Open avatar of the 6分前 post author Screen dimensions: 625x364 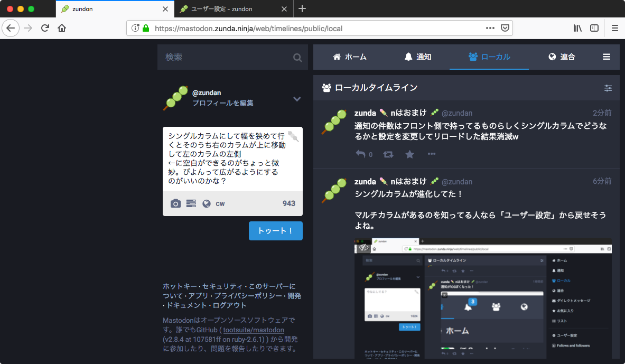pyautogui.click(x=334, y=190)
